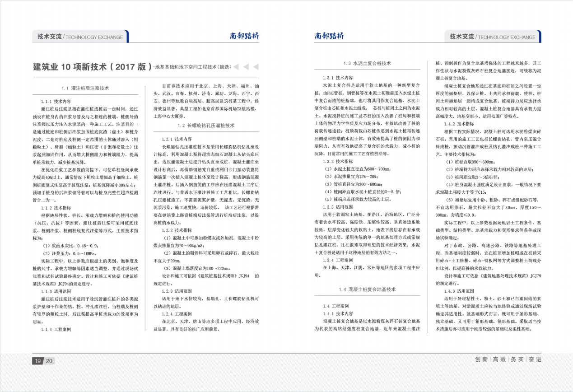Screen dimensions: 573x392
Task: Click the gray triangle arrows after the subtitle
Action: click(246, 67)
